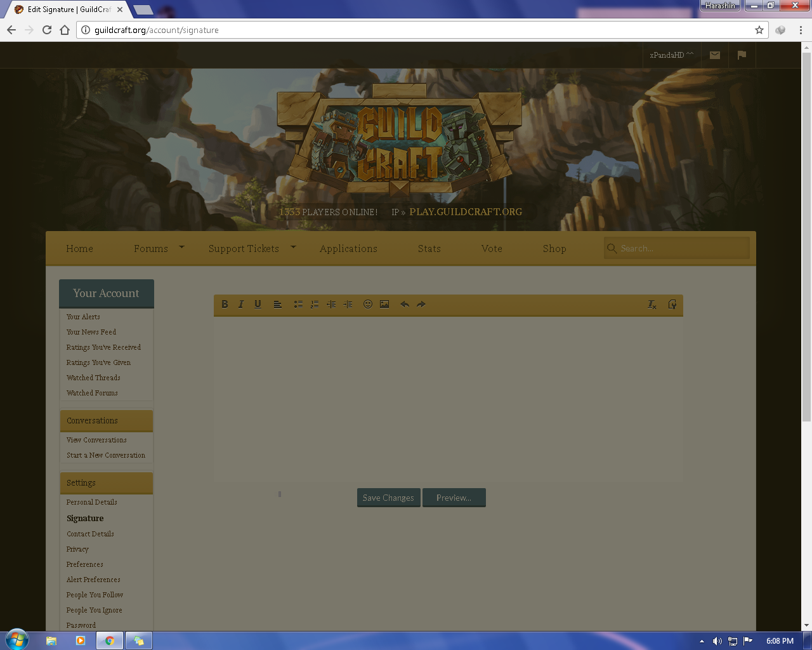
Task: Expand the Support Tickets dropdown arrow
Action: [x=293, y=247]
